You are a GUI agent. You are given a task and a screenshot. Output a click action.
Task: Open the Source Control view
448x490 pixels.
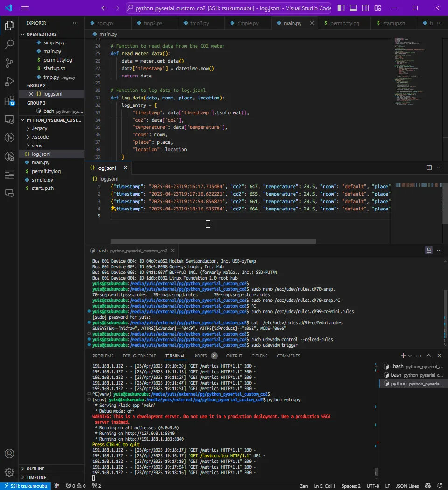coord(9,63)
